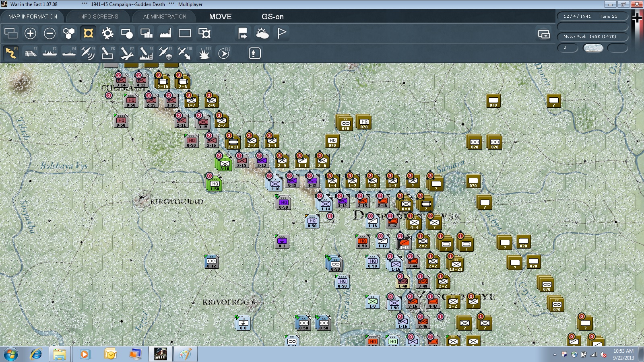644x362 pixels.
Task: Open the ADMINISTRATION tab
Action: coord(165,16)
